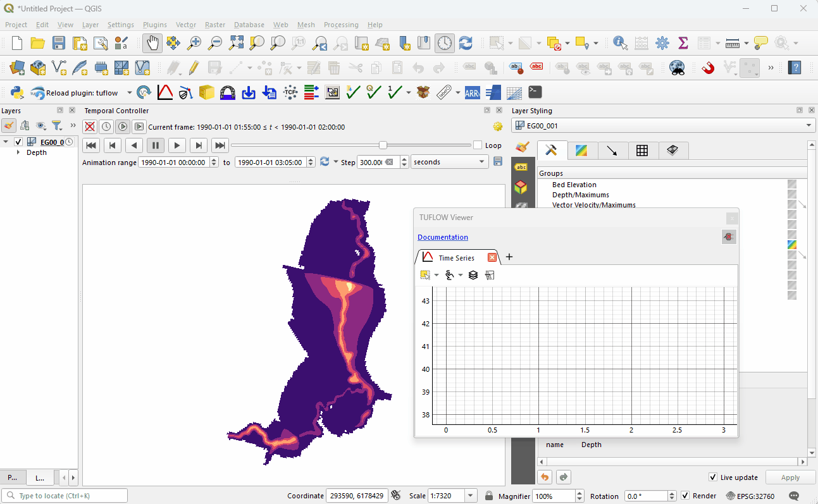Click the temporal animation slider handle
Viewport: 818px width, 504px height.
pyautogui.click(x=383, y=145)
